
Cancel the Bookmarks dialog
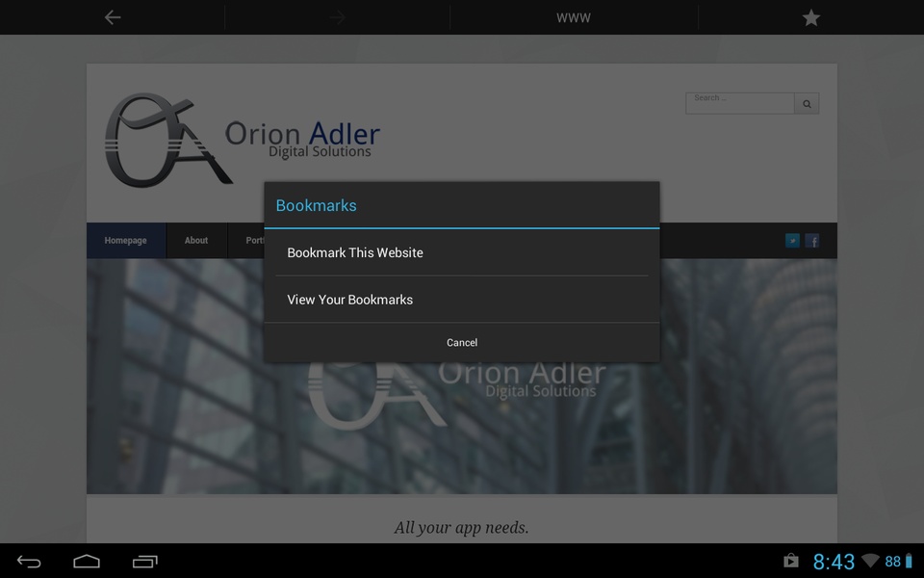(x=461, y=343)
